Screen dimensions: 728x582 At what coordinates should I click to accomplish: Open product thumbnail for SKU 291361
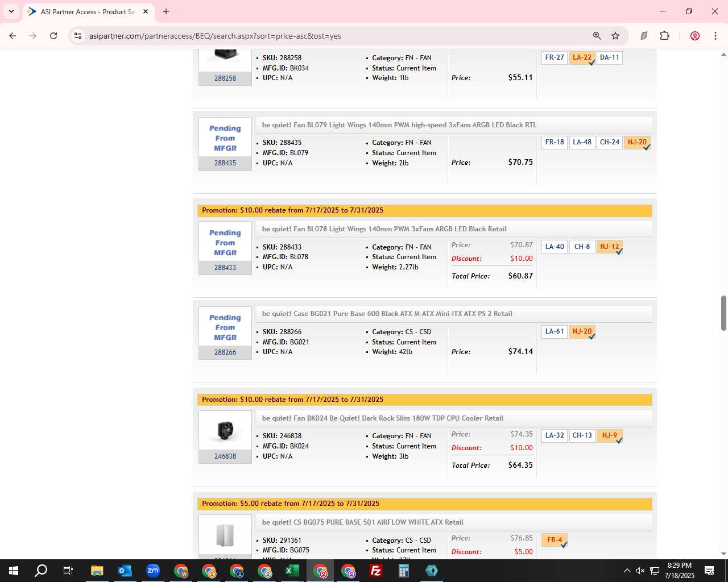(225, 535)
